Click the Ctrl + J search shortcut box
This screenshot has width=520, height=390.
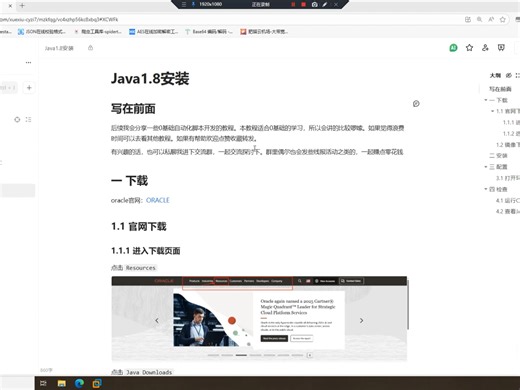[8, 88]
